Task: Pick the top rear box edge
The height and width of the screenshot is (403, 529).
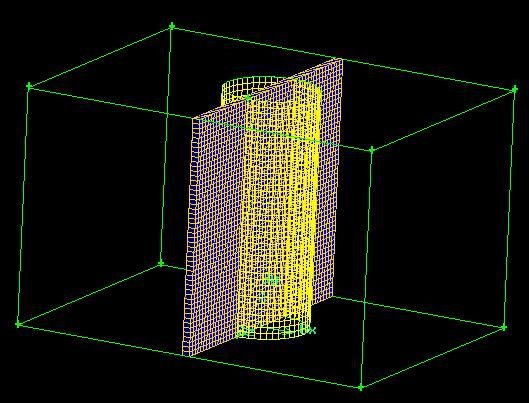Action: pos(343,58)
